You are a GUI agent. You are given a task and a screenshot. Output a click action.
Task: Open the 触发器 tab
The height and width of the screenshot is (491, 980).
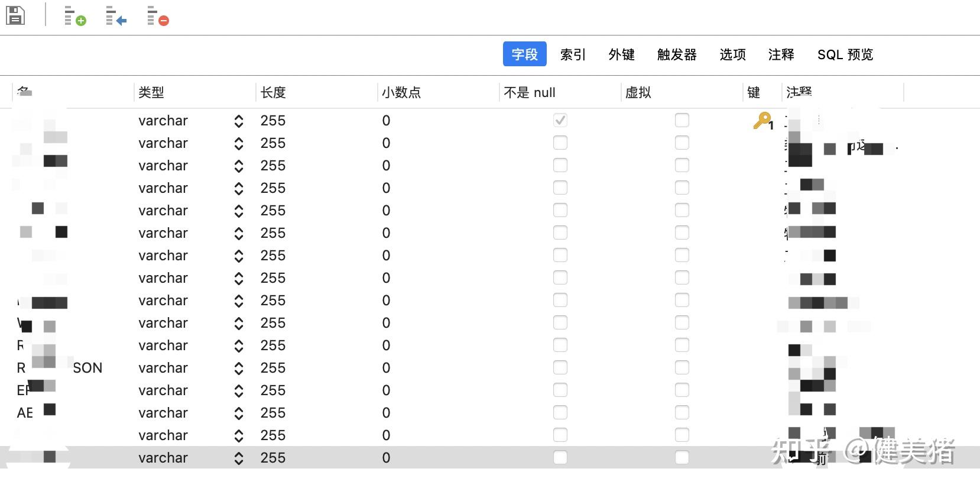[x=677, y=54]
